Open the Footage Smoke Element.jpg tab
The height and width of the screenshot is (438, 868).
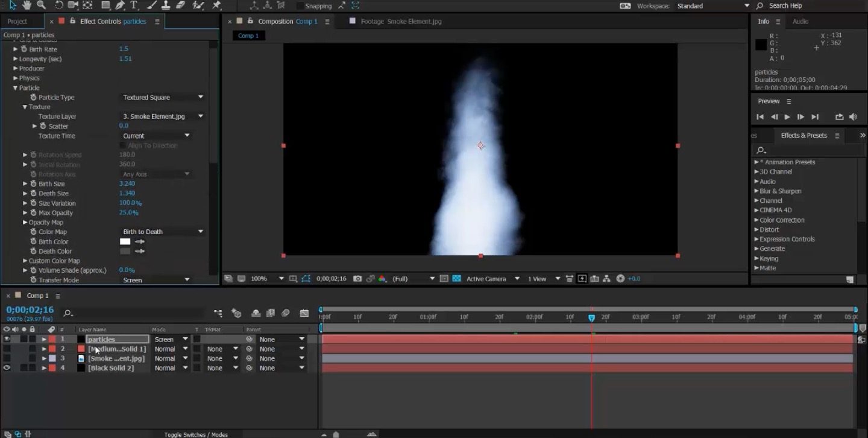click(400, 21)
